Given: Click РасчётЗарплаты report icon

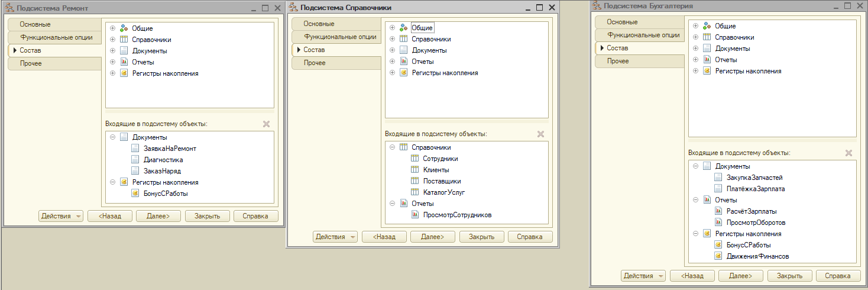Looking at the screenshot, I should pos(718,211).
